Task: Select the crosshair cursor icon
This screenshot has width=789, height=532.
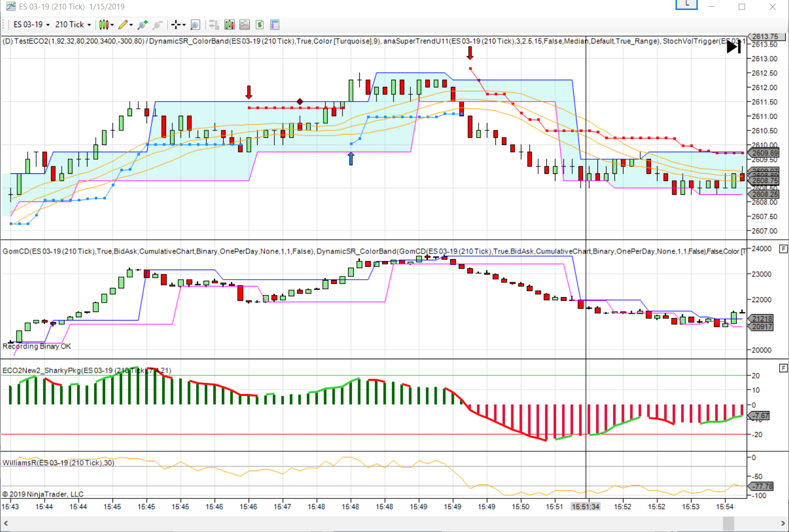Action: [175, 25]
